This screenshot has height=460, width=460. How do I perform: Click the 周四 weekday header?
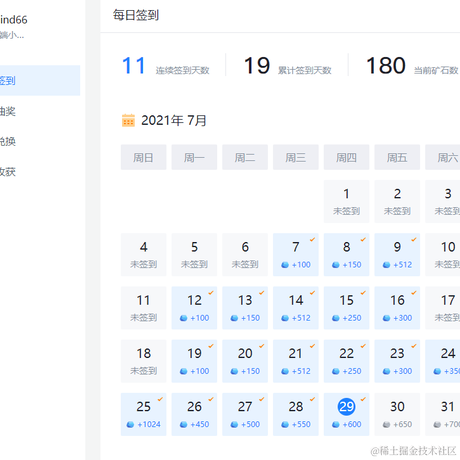click(x=346, y=157)
